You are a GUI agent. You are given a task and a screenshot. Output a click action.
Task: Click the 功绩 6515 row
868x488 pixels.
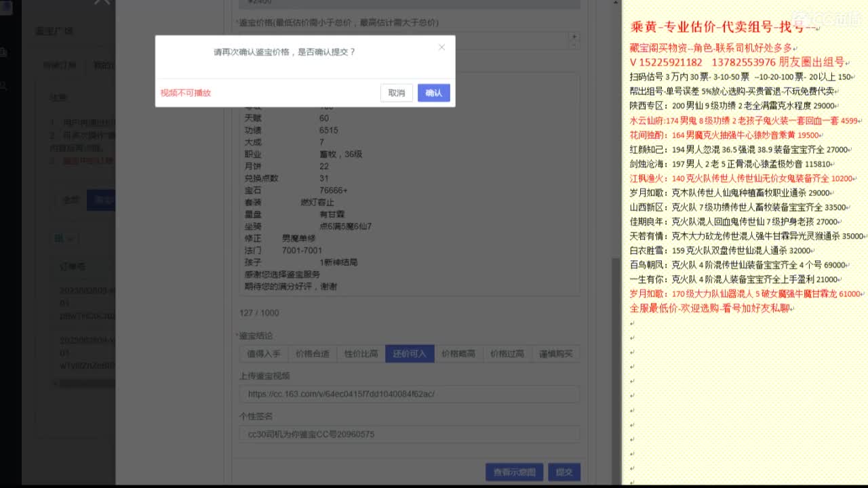[x=292, y=130]
